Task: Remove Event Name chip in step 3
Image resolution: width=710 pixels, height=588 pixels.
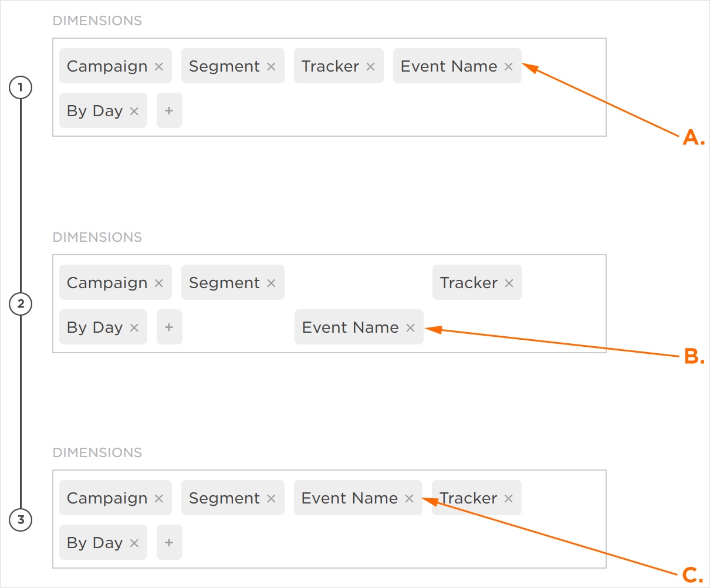Action: tap(410, 499)
